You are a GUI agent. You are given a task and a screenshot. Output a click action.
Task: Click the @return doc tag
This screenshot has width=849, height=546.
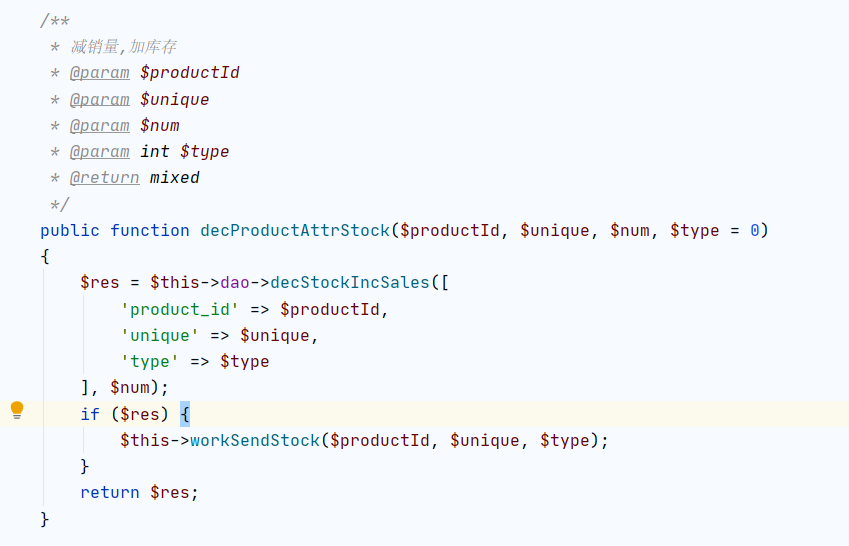(x=104, y=178)
